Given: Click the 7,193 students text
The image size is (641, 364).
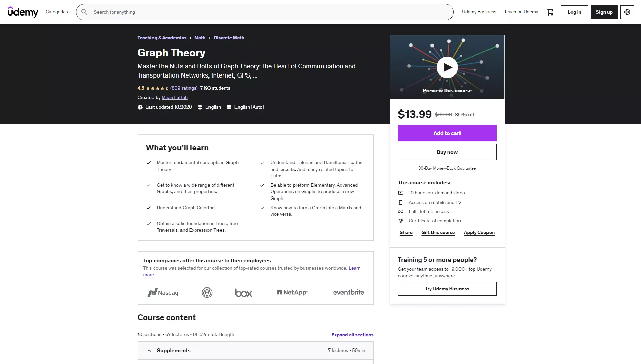Looking at the screenshot, I should (x=215, y=88).
